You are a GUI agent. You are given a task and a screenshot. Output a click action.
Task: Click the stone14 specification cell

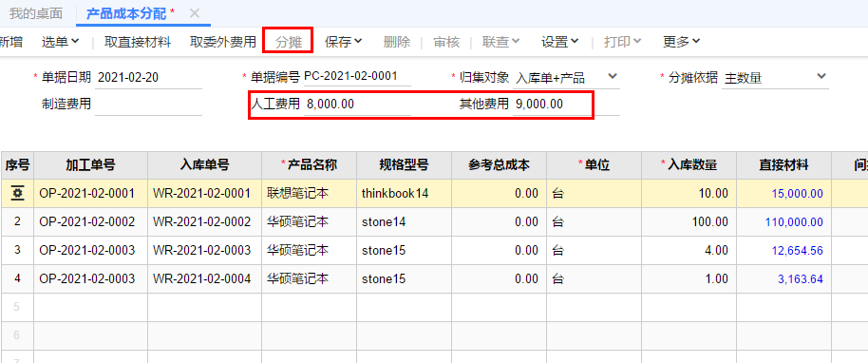[x=405, y=222]
